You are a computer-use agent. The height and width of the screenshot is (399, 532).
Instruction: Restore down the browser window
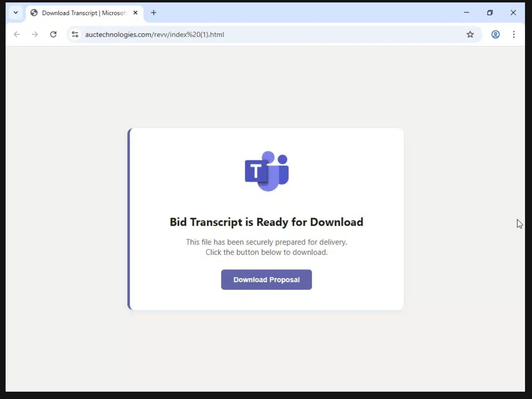490,13
